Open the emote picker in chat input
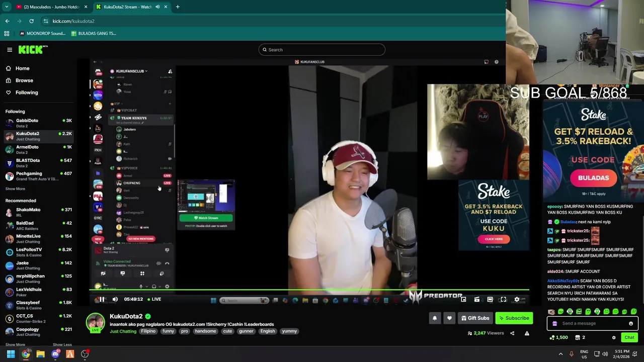This screenshot has height=362, width=644. tap(631, 323)
